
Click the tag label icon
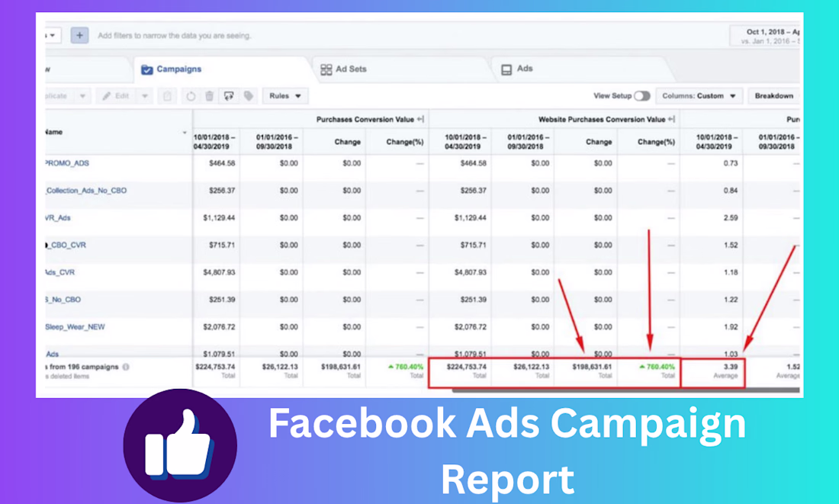pos(249,96)
